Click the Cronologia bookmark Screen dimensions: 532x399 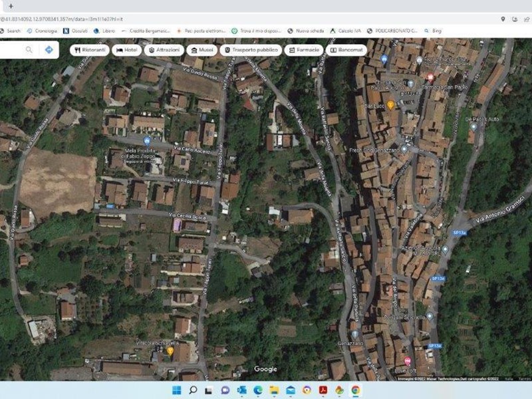coord(41,31)
